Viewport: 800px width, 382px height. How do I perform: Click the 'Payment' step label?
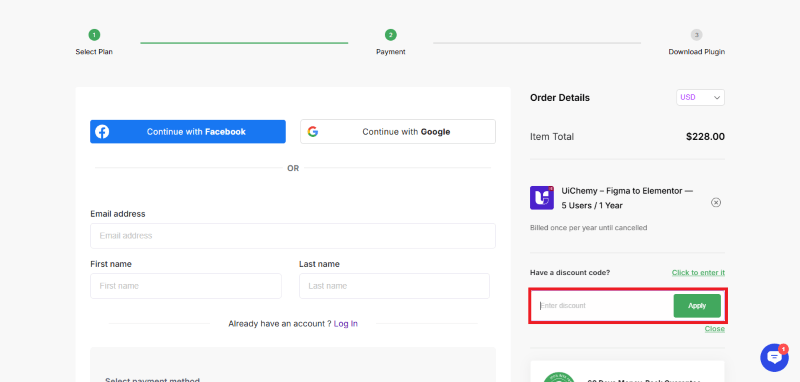pos(391,52)
